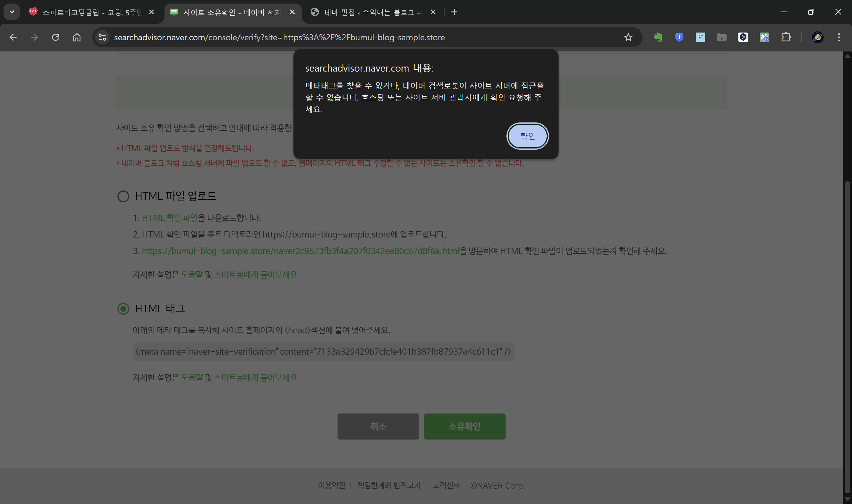Click the 확인 button in the alert dialog
852x504 pixels.
pos(527,136)
